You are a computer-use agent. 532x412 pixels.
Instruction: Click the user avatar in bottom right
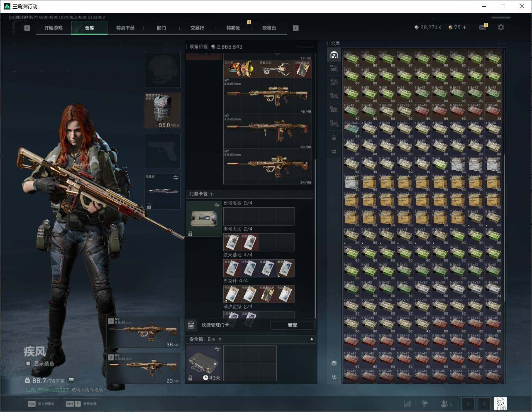point(500,404)
